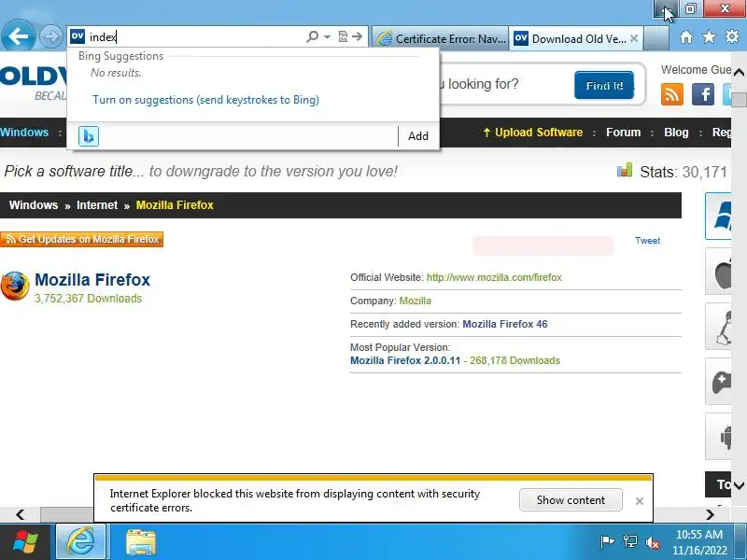The width and height of the screenshot is (747, 560).
Task: Click the Stats bar chart icon
Action: (x=625, y=170)
